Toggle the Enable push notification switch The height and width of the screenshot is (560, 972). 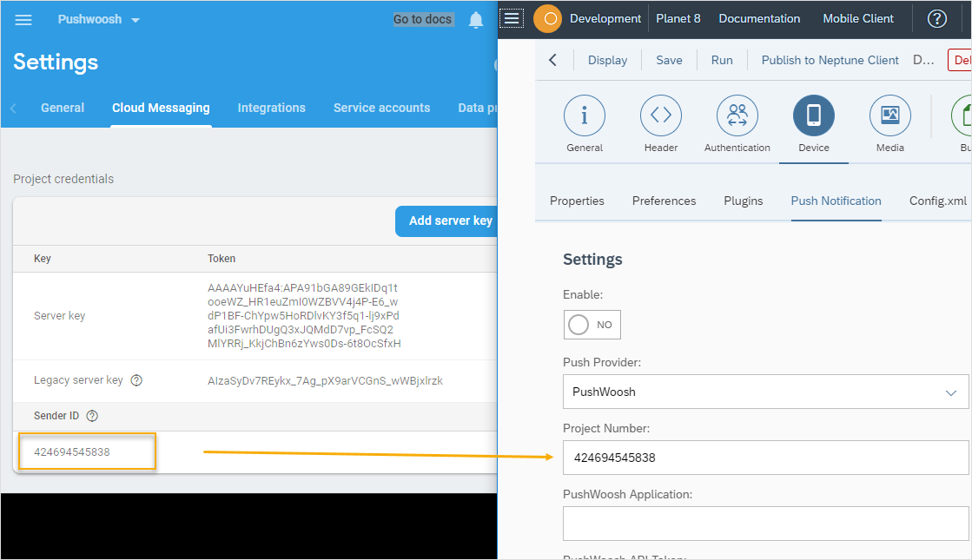coord(592,325)
